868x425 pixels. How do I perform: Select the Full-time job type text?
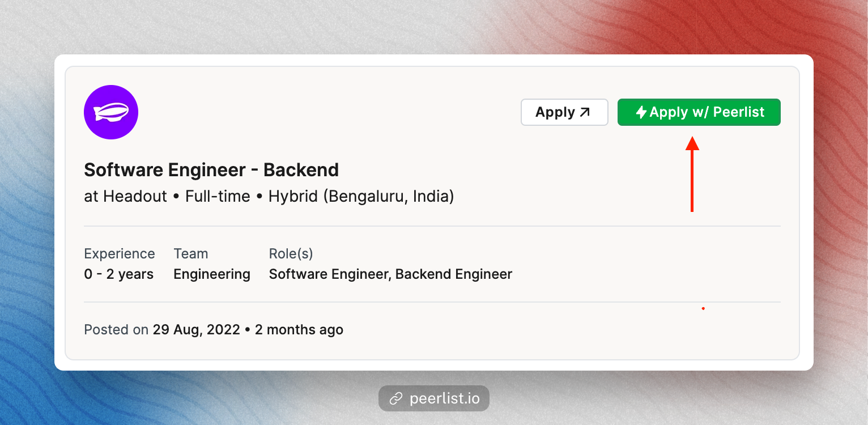218,197
